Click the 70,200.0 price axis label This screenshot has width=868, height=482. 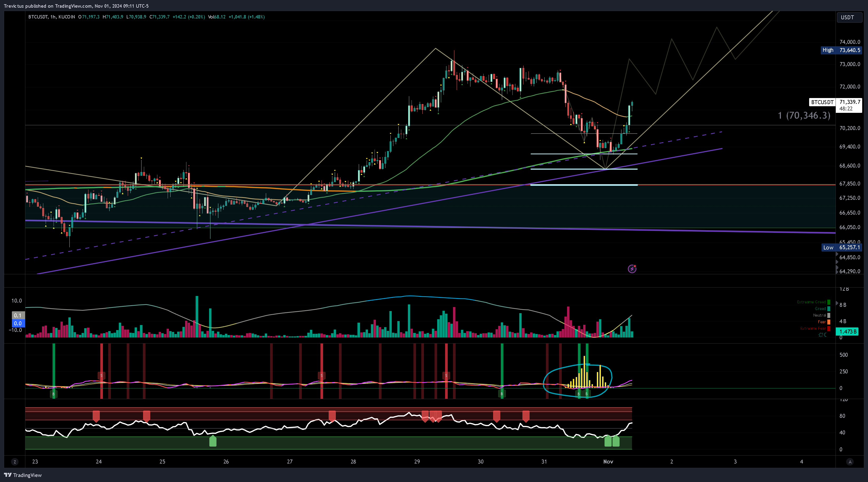point(850,128)
